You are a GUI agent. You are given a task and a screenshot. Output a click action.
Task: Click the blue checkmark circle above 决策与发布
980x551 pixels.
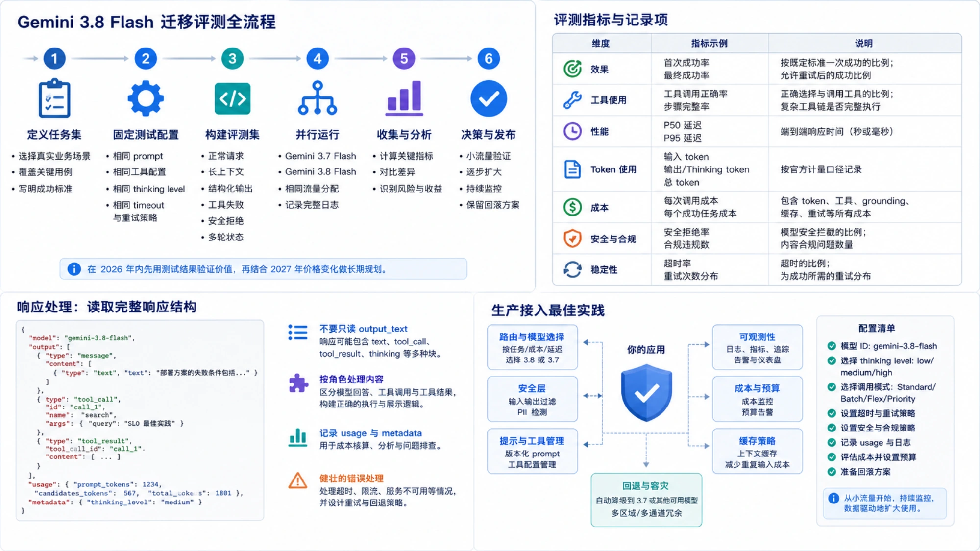pyautogui.click(x=489, y=98)
